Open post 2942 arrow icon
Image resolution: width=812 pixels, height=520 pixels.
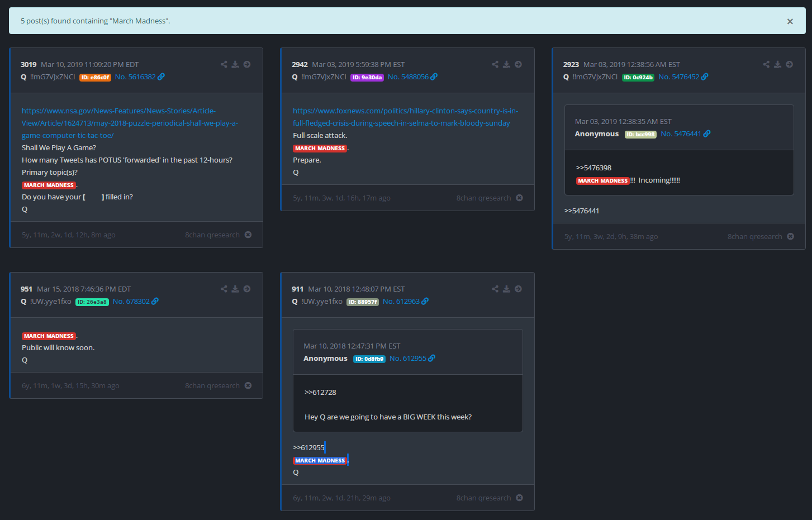(518, 64)
